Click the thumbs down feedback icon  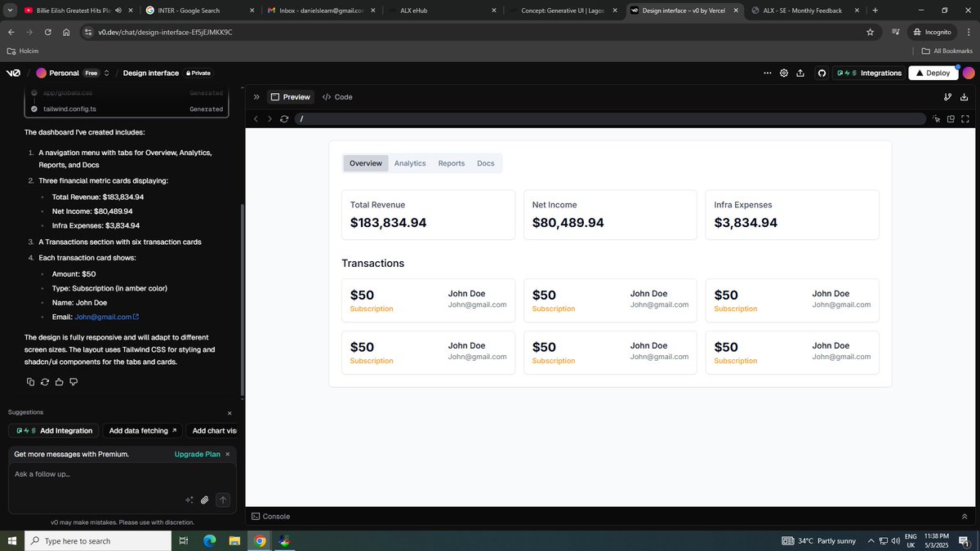(73, 381)
